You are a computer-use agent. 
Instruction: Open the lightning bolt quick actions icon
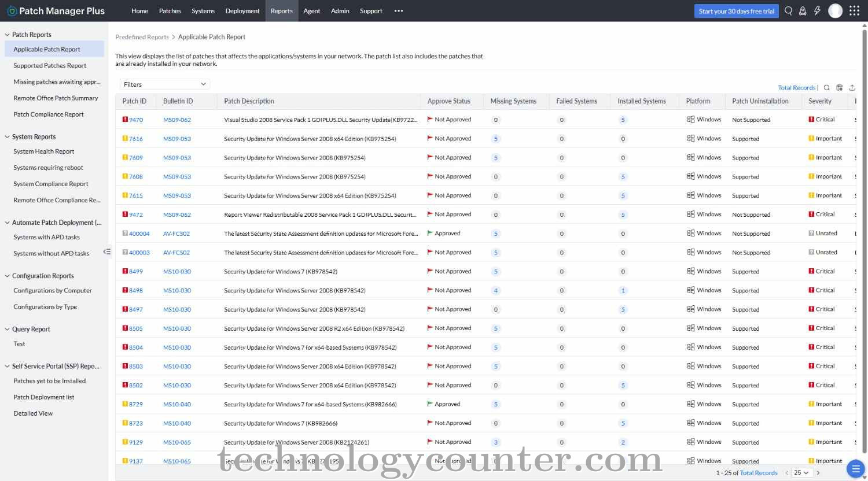(x=817, y=11)
